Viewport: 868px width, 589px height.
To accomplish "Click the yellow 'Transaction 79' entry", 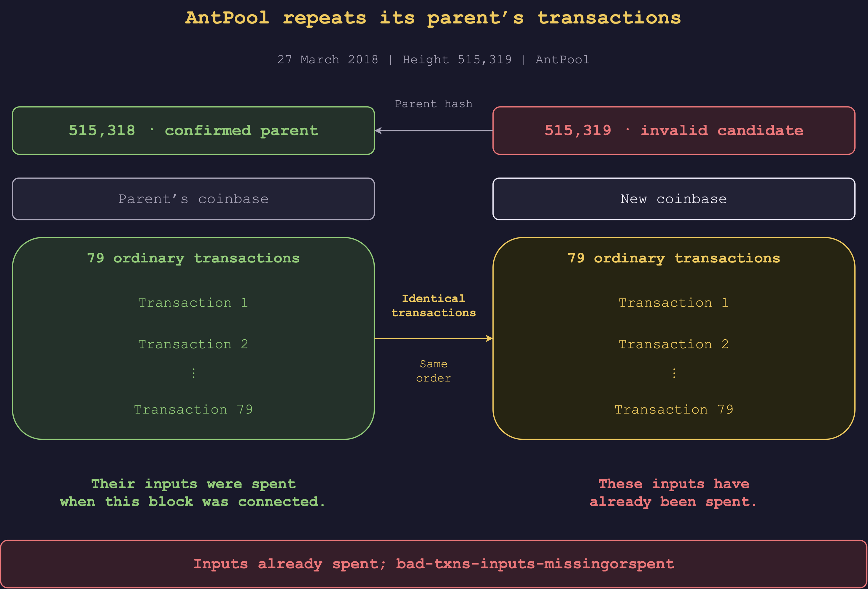I will coord(674,409).
